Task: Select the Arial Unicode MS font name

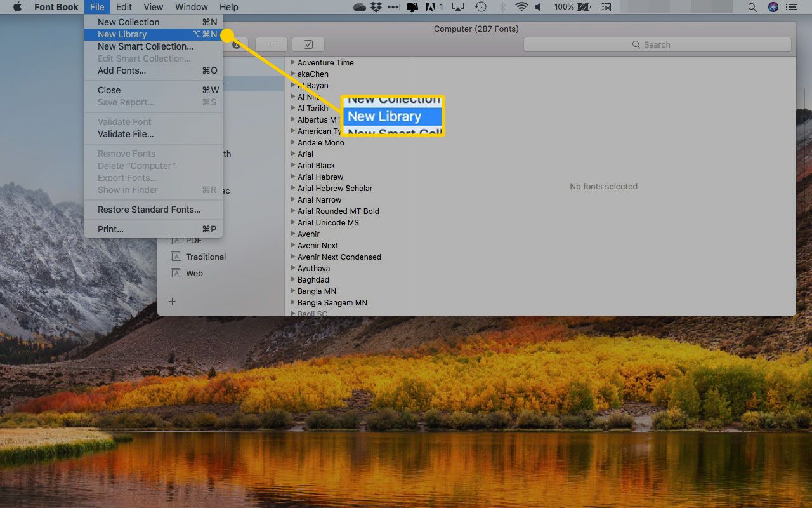Action: pyautogui.click(x=328, y=222)
